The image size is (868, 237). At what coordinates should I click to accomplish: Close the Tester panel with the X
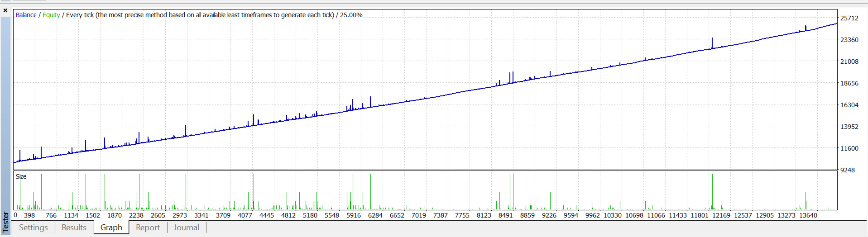(x=5, y=10)
